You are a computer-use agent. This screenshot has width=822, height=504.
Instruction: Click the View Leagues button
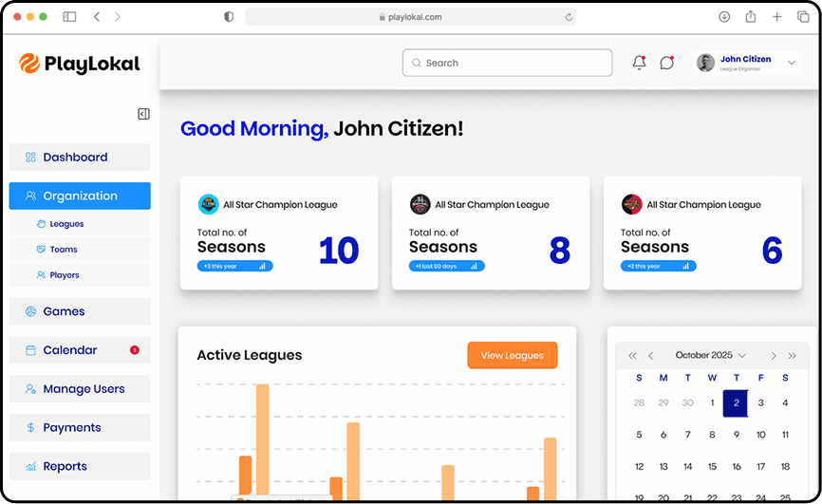tap(513, 355)
